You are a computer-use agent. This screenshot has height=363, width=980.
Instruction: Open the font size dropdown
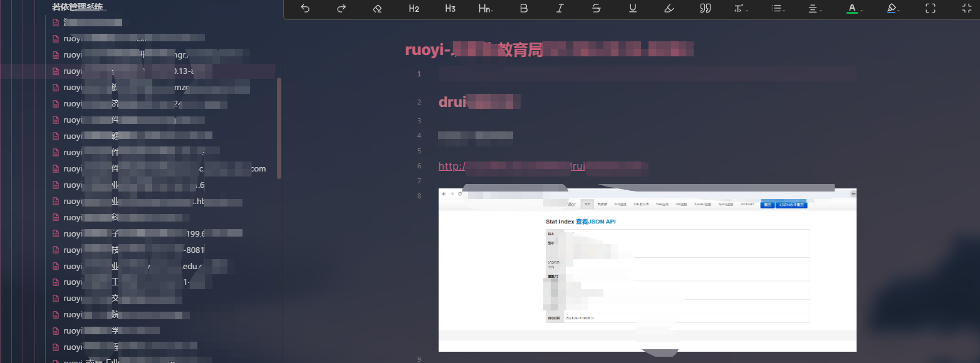tap(741, 8)
